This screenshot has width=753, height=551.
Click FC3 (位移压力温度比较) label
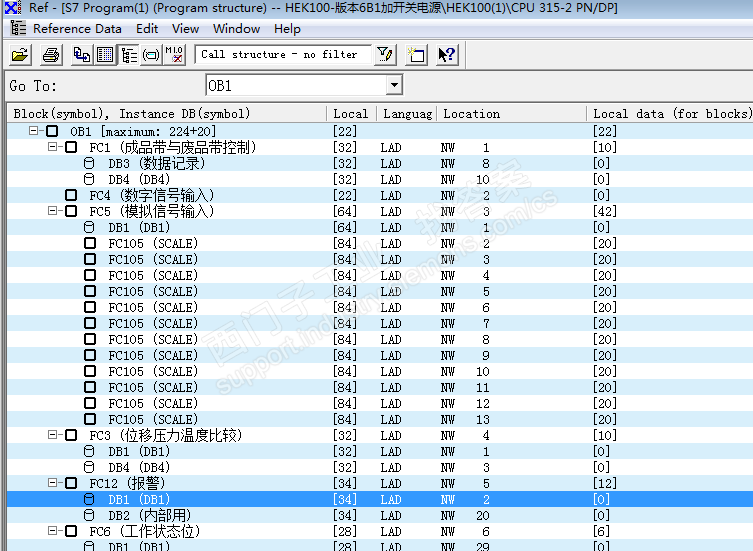tap(166, 435)
